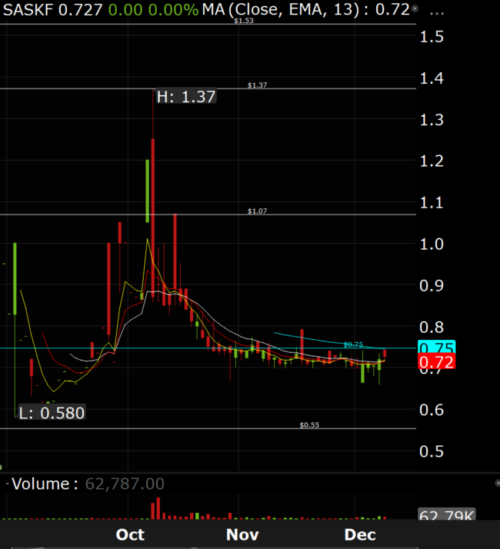Click the H: 1.37 high marker

pos(186,97)
